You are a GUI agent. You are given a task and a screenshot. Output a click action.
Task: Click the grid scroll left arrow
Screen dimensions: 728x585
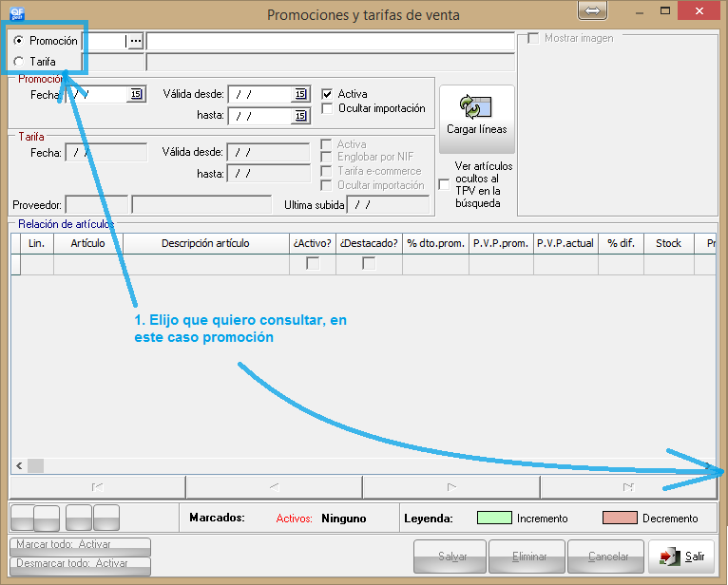(x=19, y=465)
